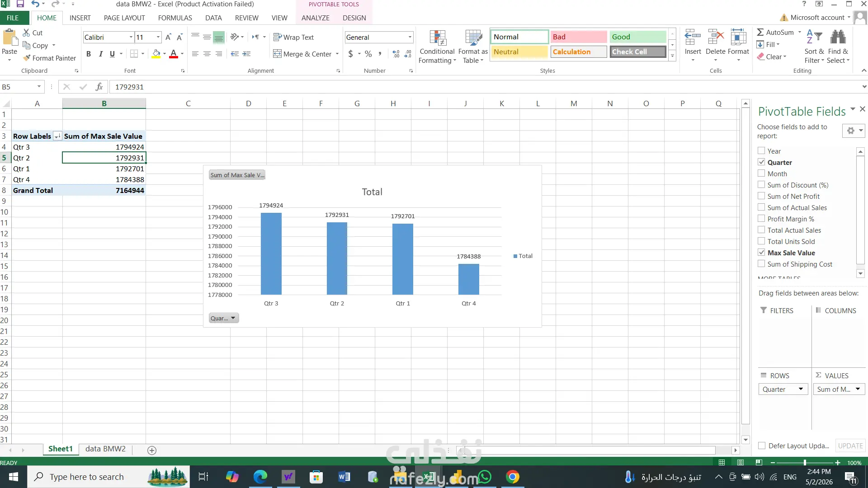Viewport: 868px width, 488px height.
Task: Toggle bold formatting
Action: tap(89, 54)
